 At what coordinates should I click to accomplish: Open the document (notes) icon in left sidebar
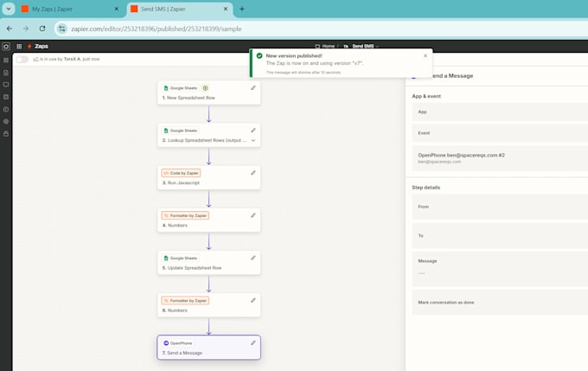tap(6, 73)
